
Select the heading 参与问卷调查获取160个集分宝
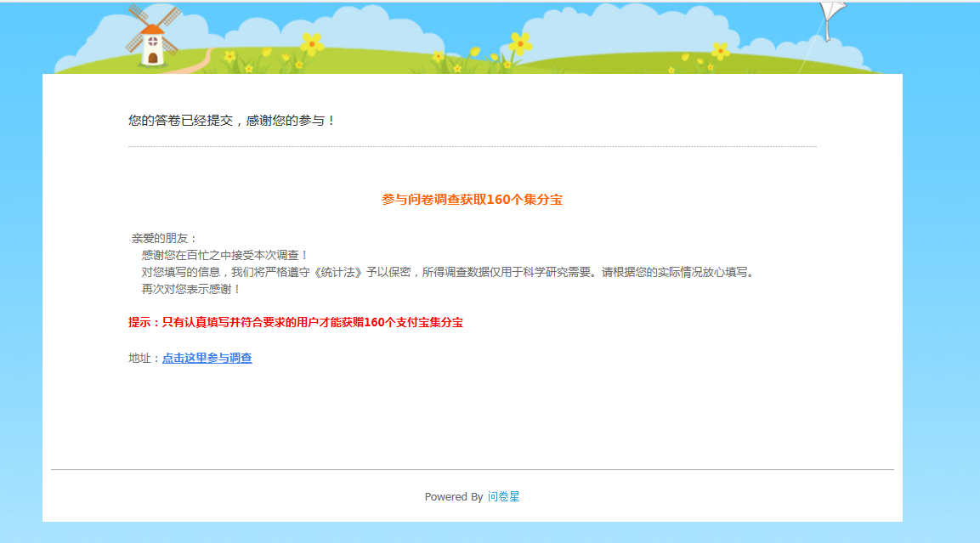[472, 200]
